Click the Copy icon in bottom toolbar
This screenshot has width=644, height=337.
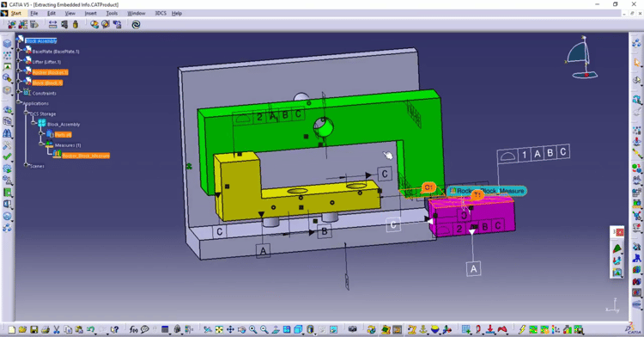click(68, 329)
